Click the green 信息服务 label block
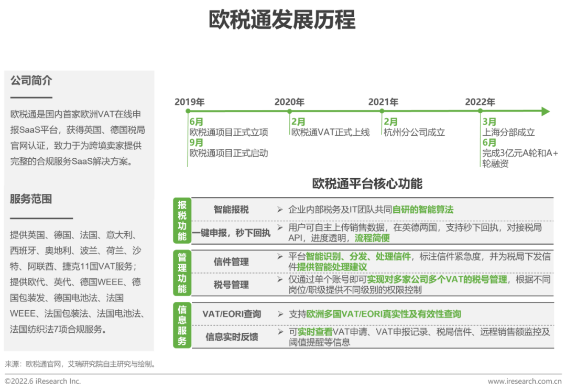The image size is (566, 392). [x=182, y=325]
